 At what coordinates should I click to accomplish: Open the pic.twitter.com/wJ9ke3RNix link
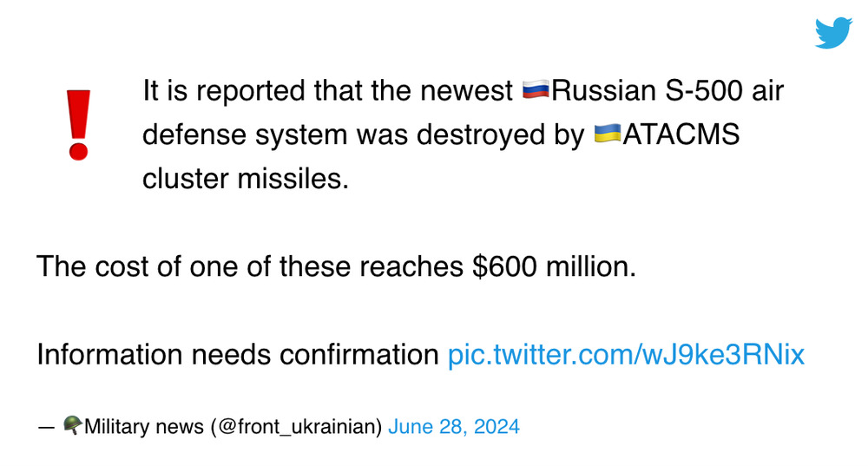[x=626, y=355]
